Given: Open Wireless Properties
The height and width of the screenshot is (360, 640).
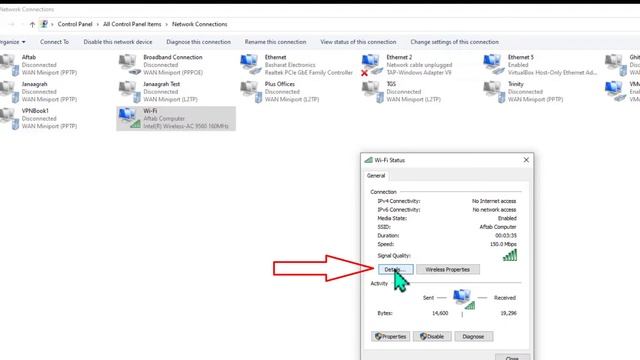Looking at the screenshot, I should tap(448, 269).
